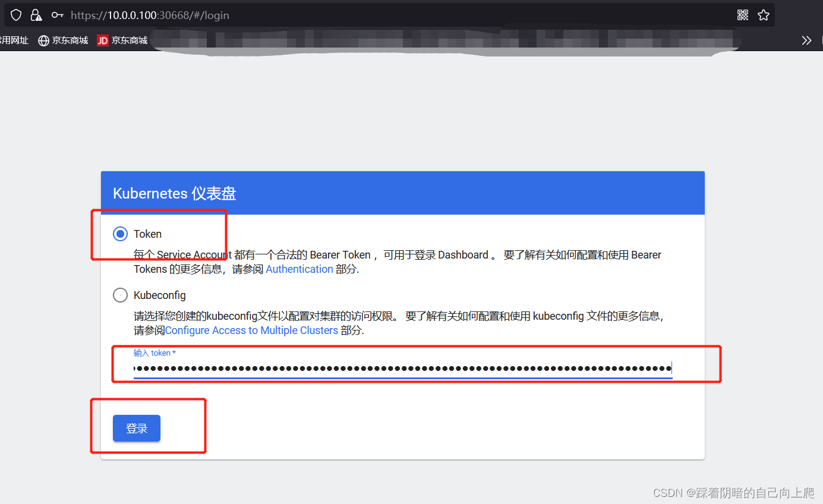The height and width of the screenshot is (504, 823).
Task: Bookmark this page with the star icon
Action: tap(763, 14)
